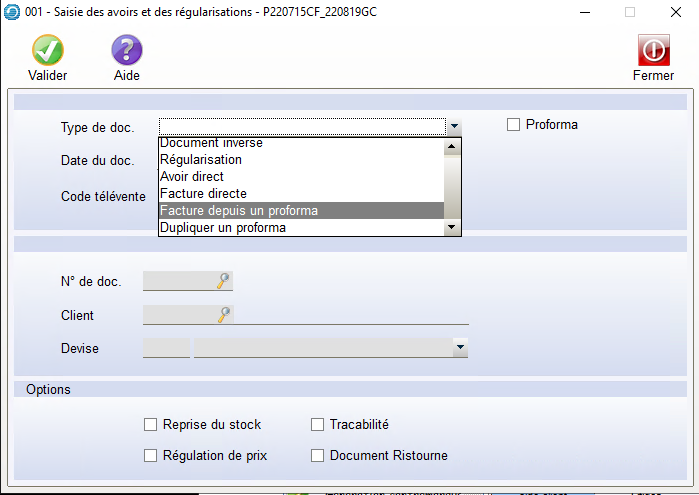Screen dimensions: 699x495
Task: Click the red Fermer icon
Action: point(653,50)
